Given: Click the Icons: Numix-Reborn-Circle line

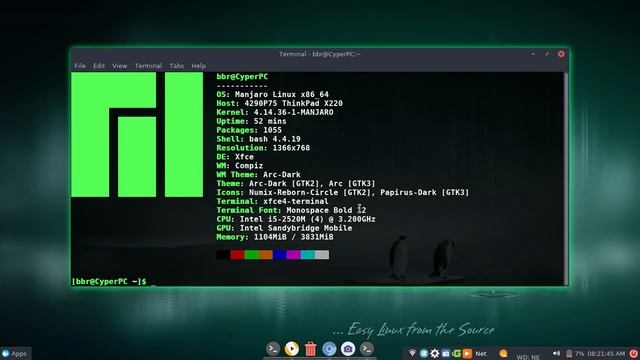Looking at the screenshot, I should 343,192.
